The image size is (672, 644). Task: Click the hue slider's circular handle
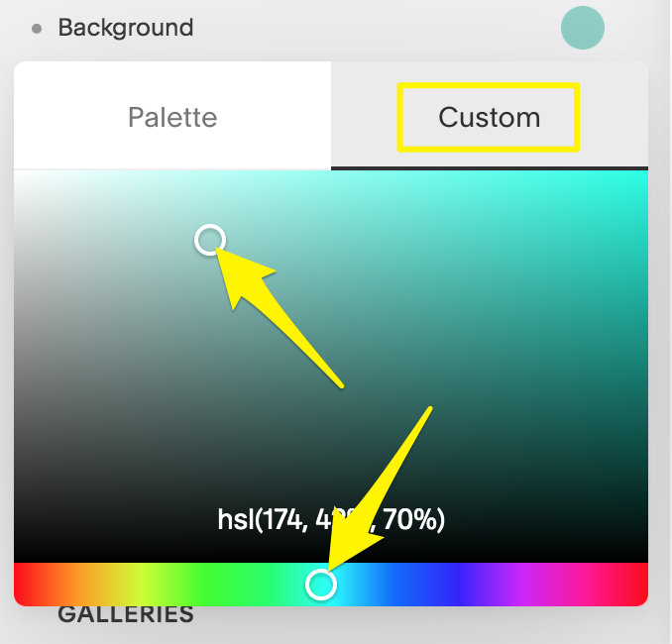(x=321, y=585)
